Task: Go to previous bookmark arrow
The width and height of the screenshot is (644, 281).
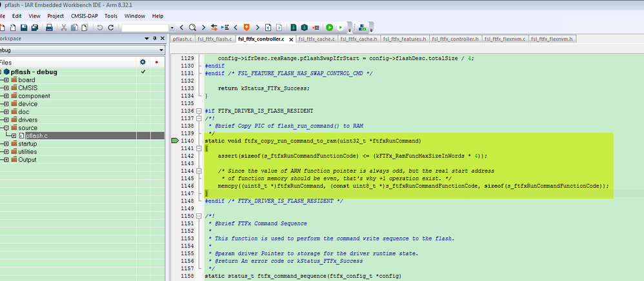Action: (236, 28)
